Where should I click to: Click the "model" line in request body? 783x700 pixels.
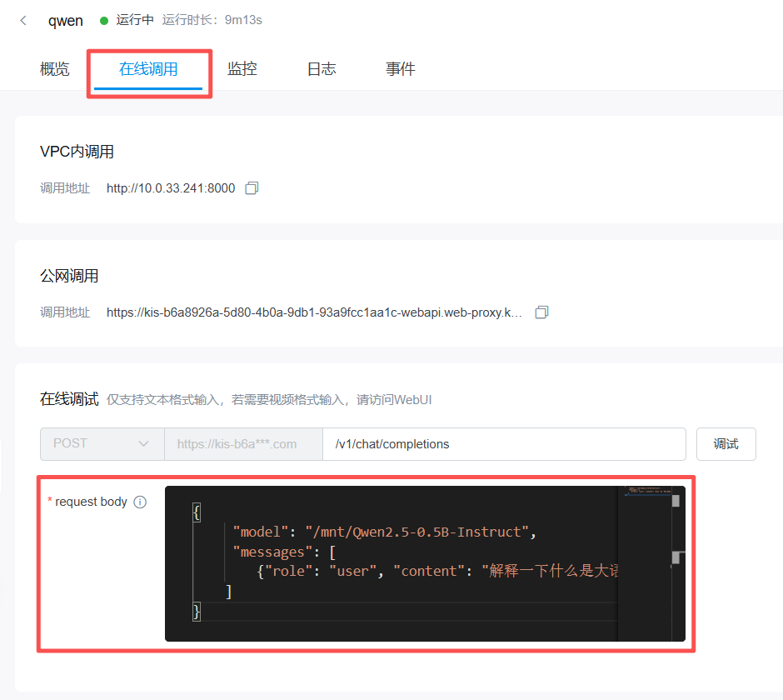click(384, 532)
